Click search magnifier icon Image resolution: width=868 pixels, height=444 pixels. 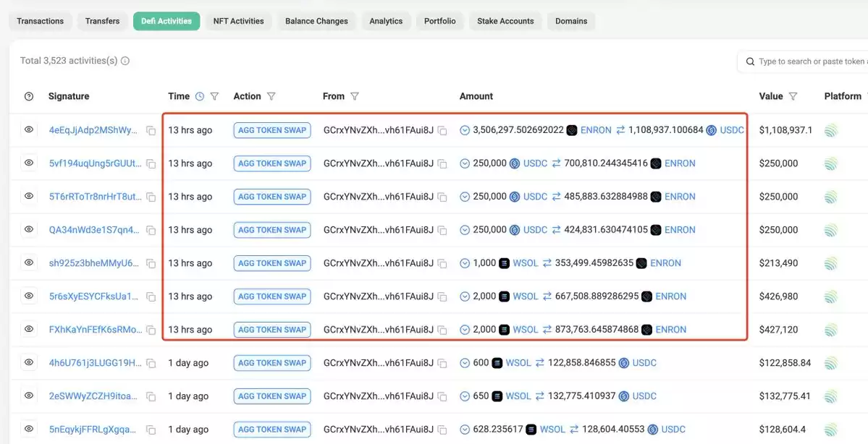[x=750, y=61]
